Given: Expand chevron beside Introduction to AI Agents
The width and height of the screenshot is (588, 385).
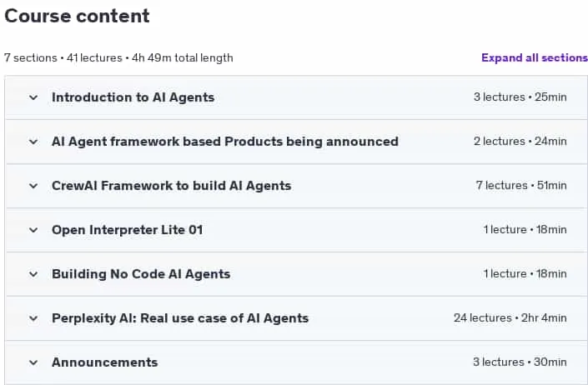Looking at the screenshot, I should pos(33,97).
